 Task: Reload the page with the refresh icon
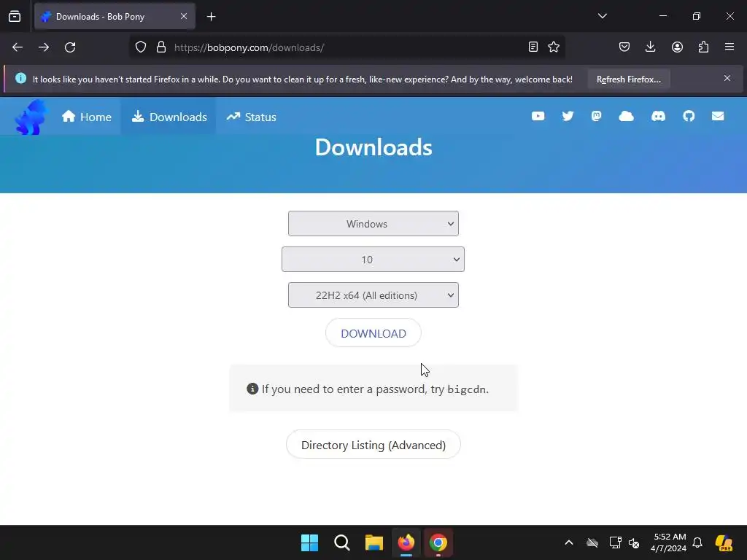(70, 47)
